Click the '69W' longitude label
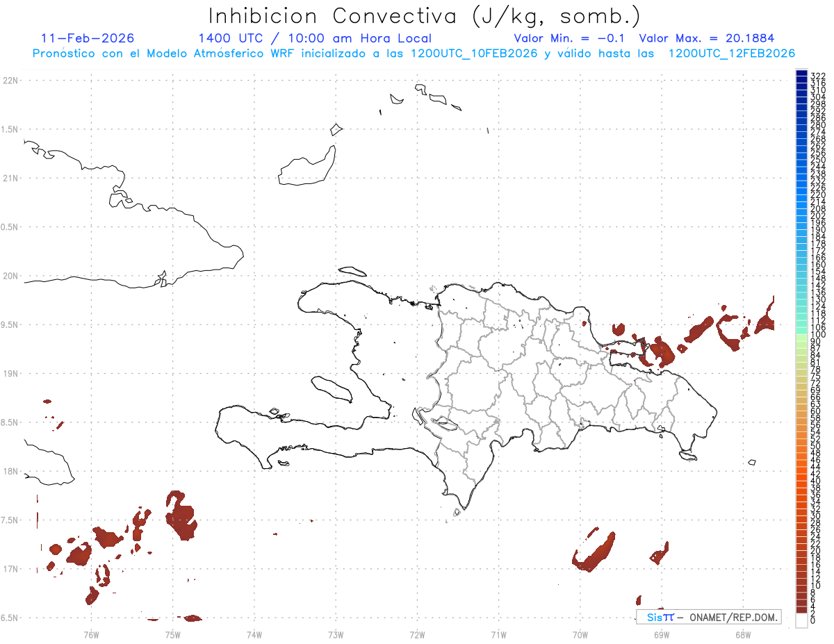This screenshot has width=834, height=644. [x=661, y=634]
